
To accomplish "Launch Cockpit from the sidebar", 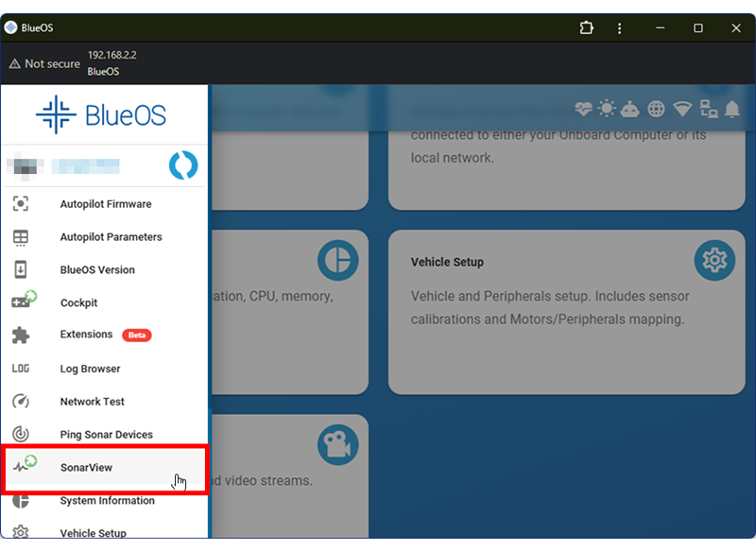I will (x=105, y=302).
